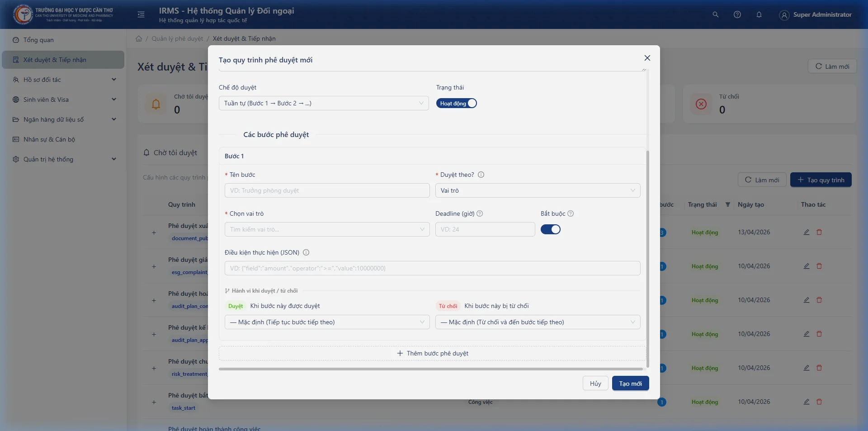Click the dialog vertical scrollbar
The image size is (868, 431).
tap(648, 259)
